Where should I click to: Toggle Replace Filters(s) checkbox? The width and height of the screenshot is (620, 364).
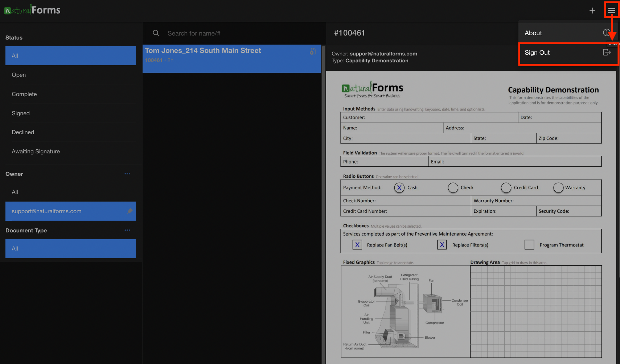coord(442,245)
